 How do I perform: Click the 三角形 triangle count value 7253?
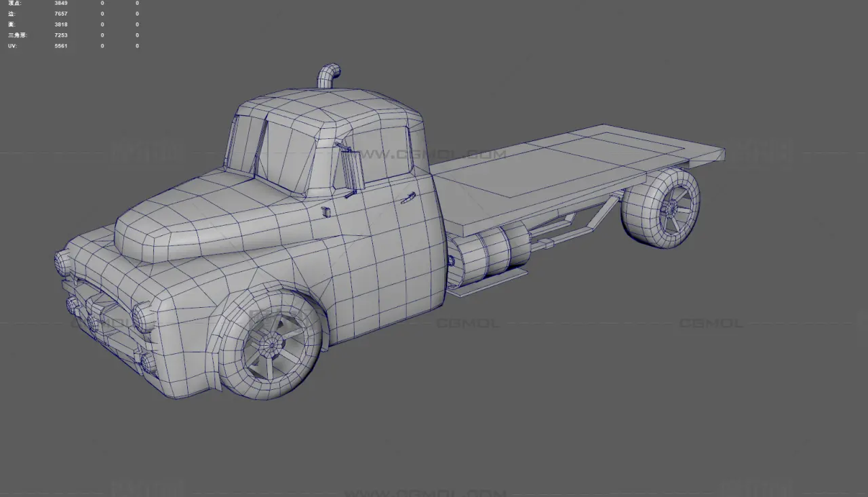tap(61, 35)
